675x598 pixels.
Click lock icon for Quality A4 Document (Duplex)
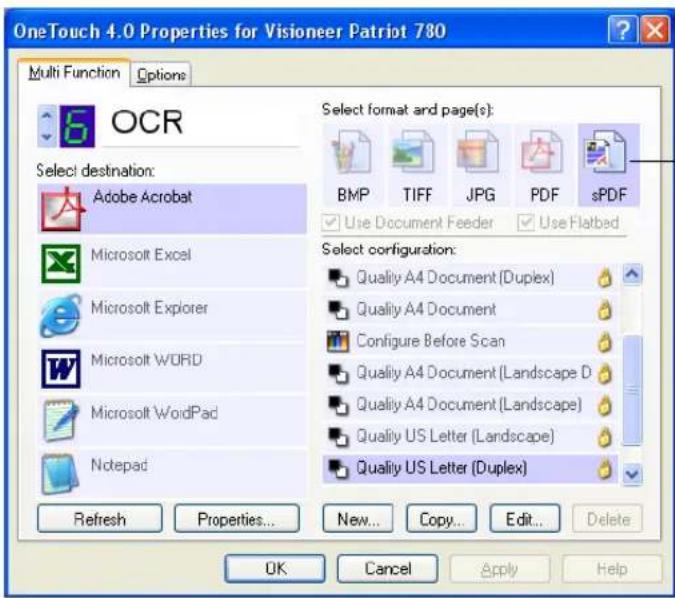click(605, 278)
